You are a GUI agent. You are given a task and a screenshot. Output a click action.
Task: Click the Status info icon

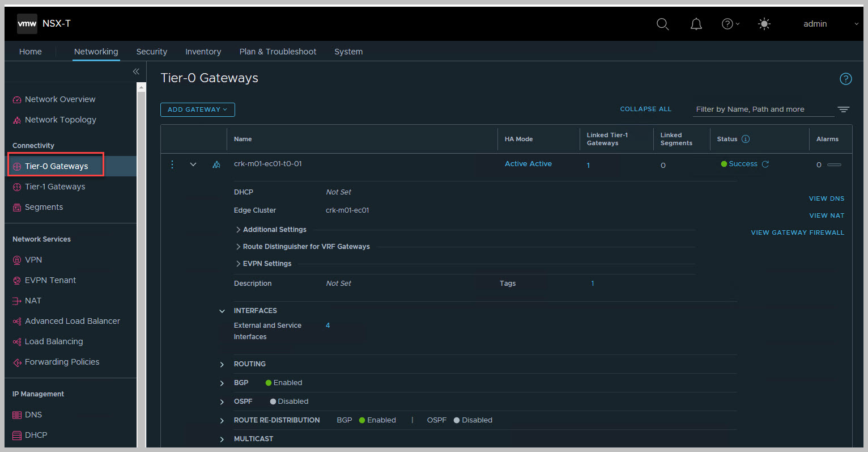pyautogui.click(x=746, y=139)
